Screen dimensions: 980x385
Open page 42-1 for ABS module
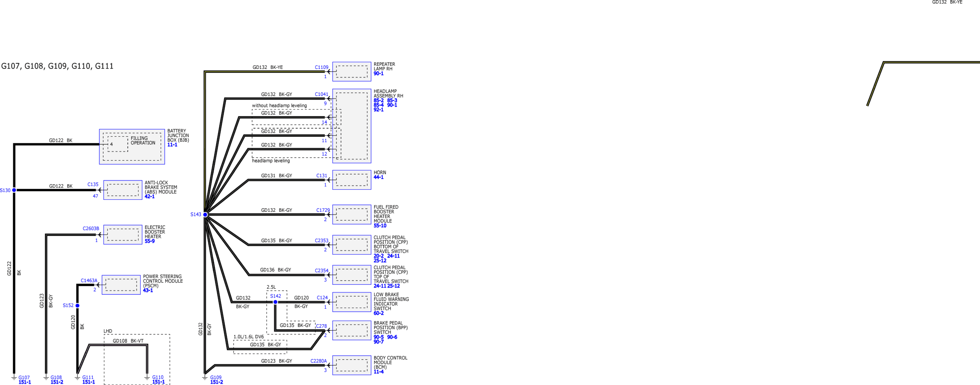150,197
